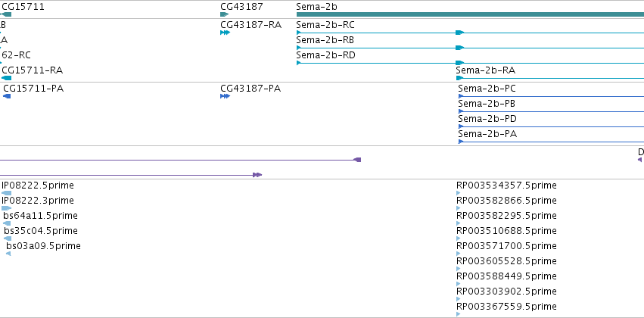
Task: Select the CG43187-PA protein label
Action: [250, 89]
